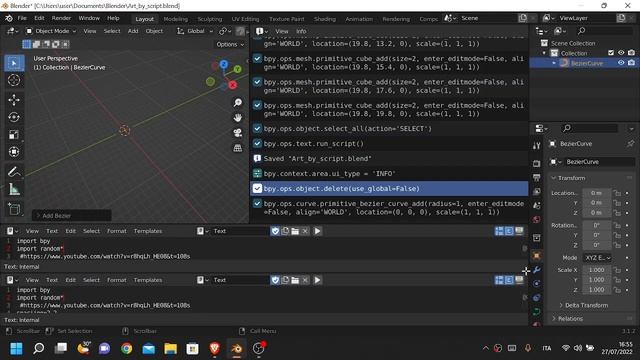This screenshot has height=360, width=640.
Task: Disable BezierCurve in renders camera icon
Action: click(x=631, y=63)
